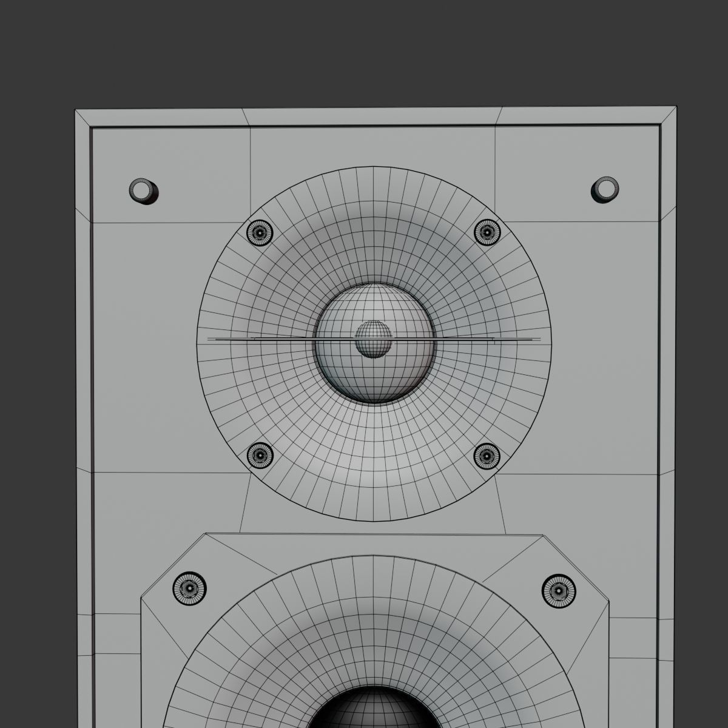Select the small sphere at the tweeter center
Viewport: 728px width, 728px height.
pos(373,339)
